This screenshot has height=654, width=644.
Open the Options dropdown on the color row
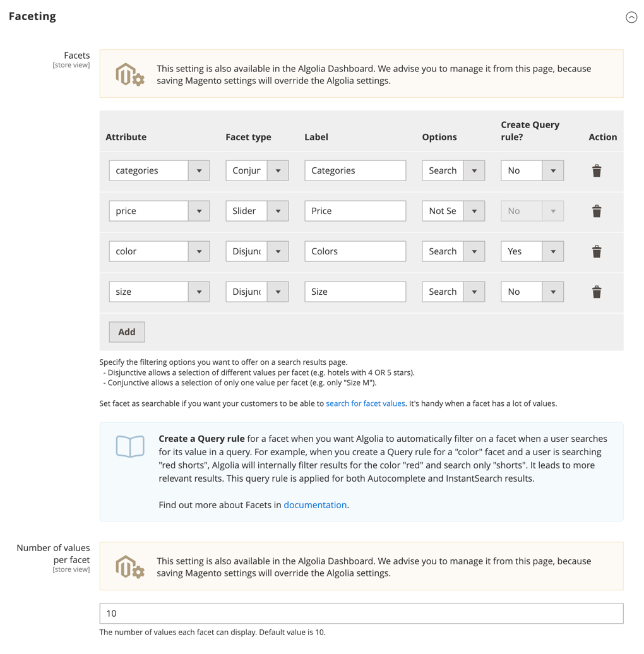(x=474, y=251)
